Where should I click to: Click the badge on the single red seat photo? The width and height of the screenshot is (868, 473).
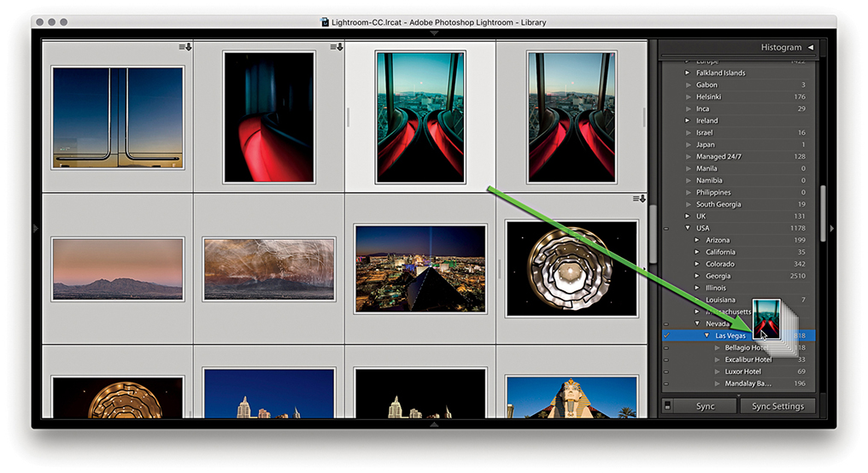tap(337, 47)
